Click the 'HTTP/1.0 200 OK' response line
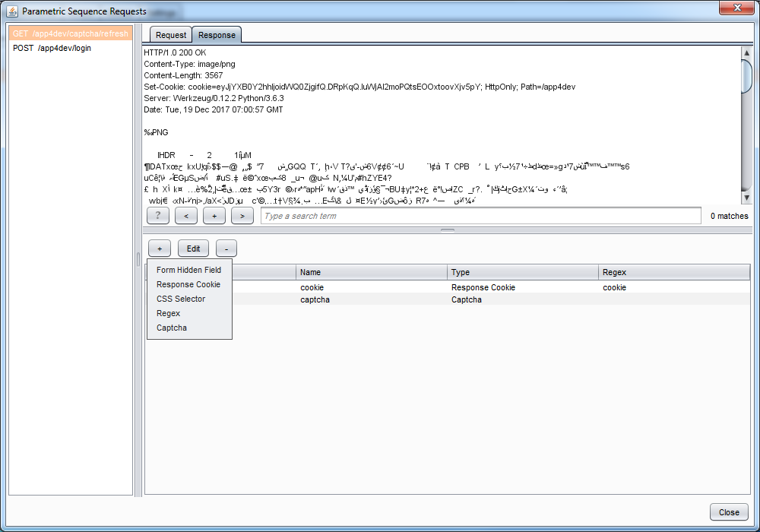Screen dimensions: 760x532 click(x=175, y=52)
